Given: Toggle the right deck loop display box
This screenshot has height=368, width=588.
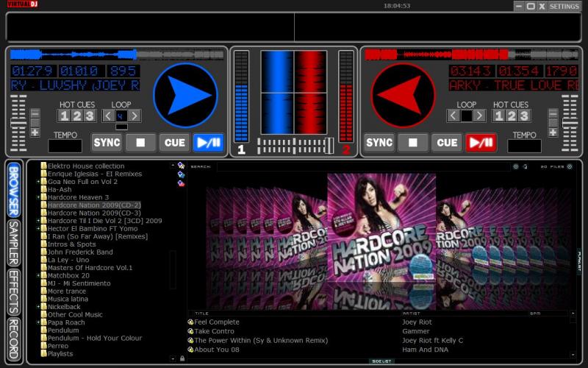Looking at the screenshot, I should coord(467,116).
